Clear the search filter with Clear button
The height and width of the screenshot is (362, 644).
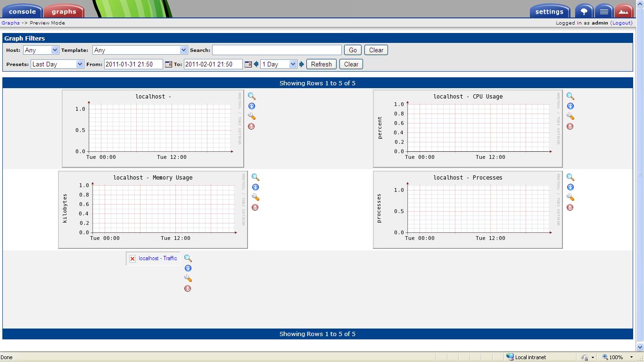(376, 50)
